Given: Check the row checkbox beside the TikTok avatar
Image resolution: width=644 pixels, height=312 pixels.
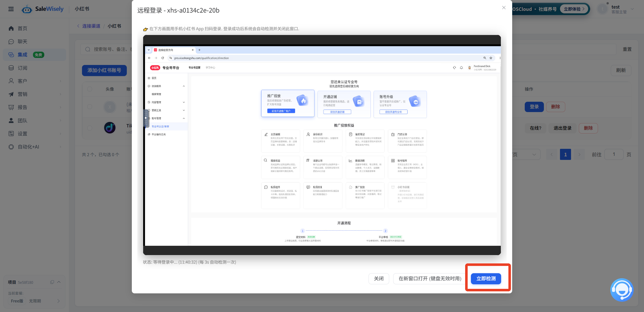Looking at the screenshot, I should pos(90,128).
